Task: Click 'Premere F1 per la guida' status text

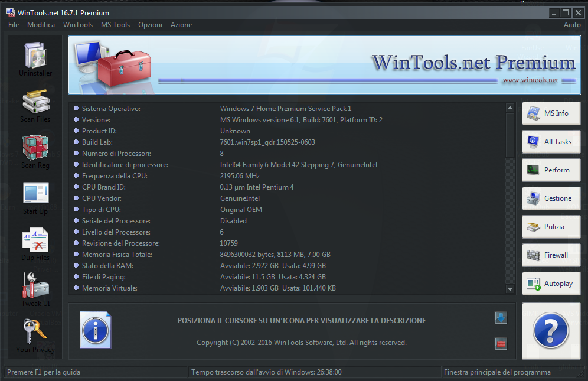Action: (44, 372)
